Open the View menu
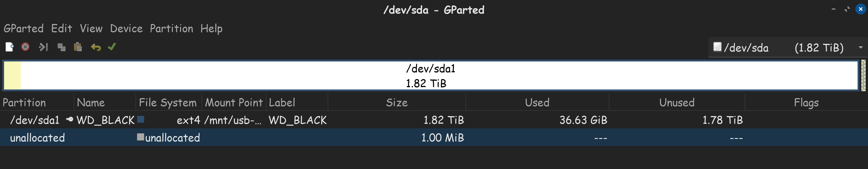This screenshot has width=868, height=169. click(x=91, y=29)
